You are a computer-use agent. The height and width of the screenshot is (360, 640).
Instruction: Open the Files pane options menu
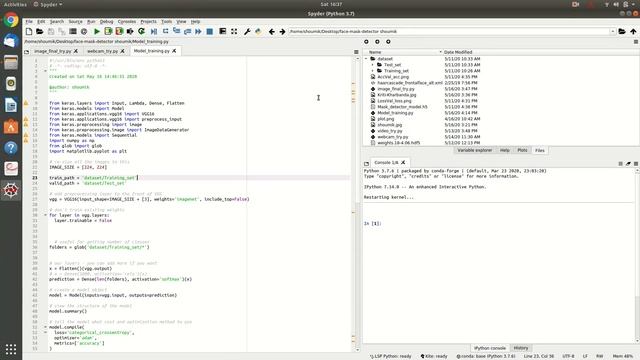click(x=636, y=42)
